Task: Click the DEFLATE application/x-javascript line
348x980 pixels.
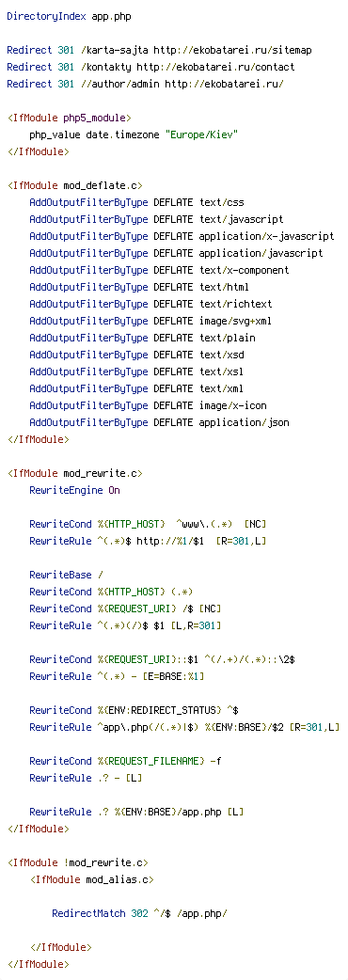Action: tap(182, 236)
